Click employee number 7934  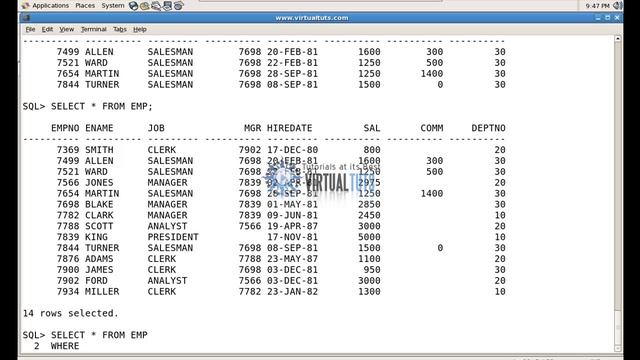pyautogui.click(x=68, y=291)
